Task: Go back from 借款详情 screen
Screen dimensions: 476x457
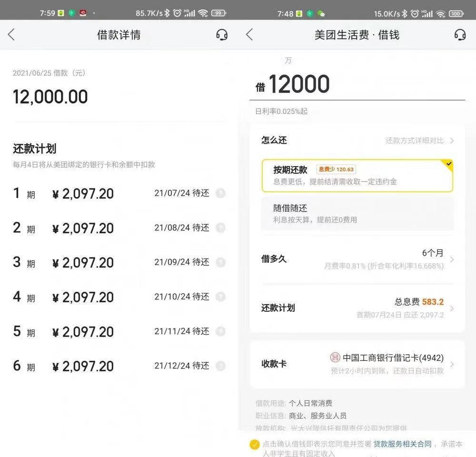Action: pyautogui.click(x=11, y=35)
